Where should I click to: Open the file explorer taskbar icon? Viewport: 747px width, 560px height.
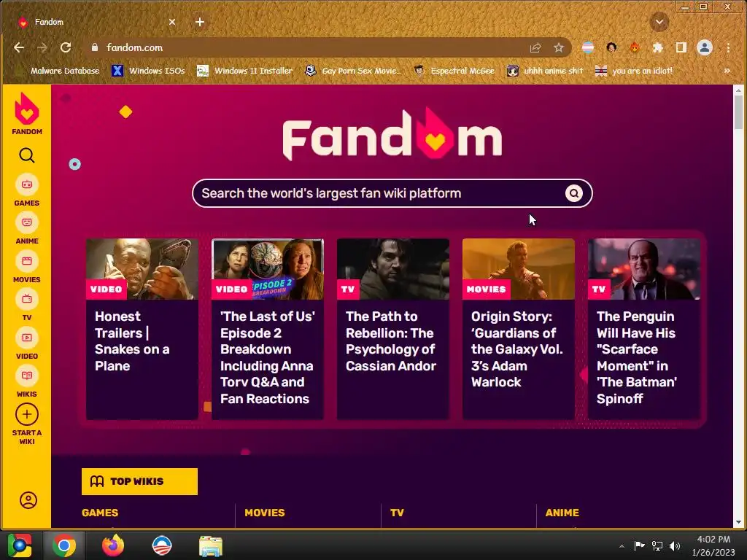pos(211,546)
